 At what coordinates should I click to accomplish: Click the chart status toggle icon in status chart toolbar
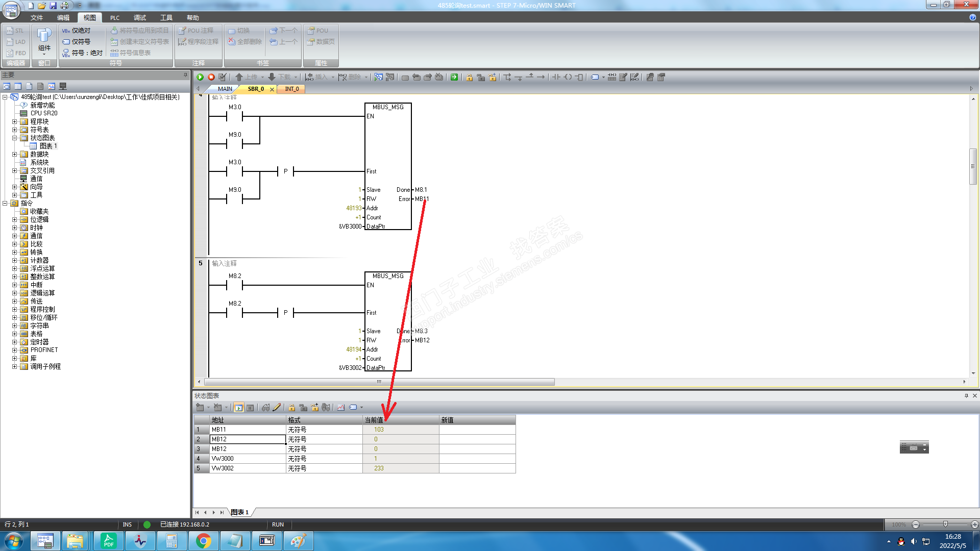click(238, 408)
